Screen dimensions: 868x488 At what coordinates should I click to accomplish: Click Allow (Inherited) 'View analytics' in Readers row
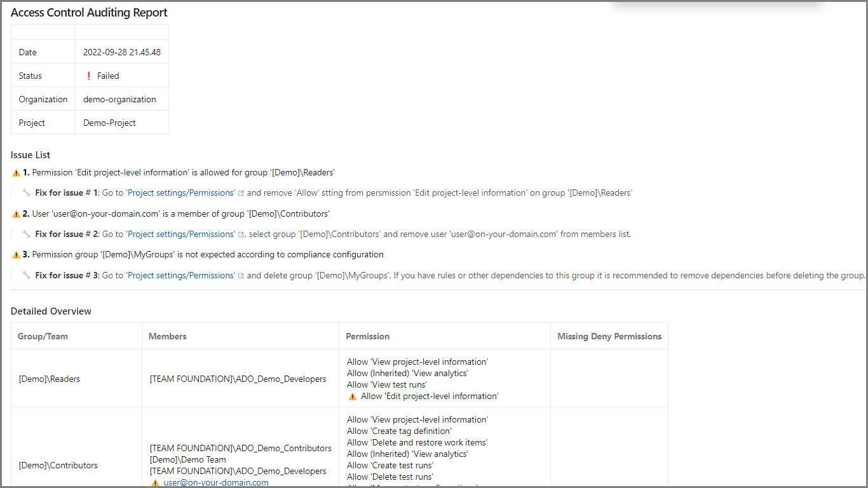click(407, 373)
